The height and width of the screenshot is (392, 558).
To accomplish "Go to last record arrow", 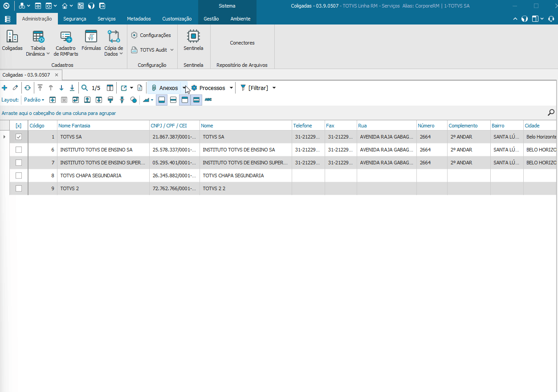I will (x=72, y=88).
